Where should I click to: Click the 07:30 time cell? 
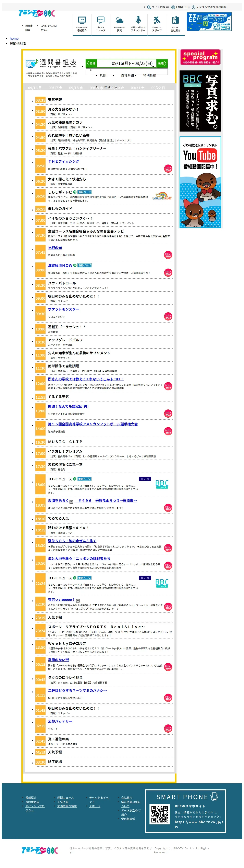[40, 235]
